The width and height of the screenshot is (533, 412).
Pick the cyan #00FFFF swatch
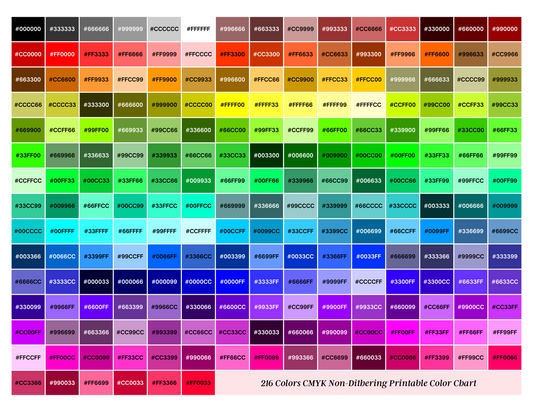click(62, 231)
